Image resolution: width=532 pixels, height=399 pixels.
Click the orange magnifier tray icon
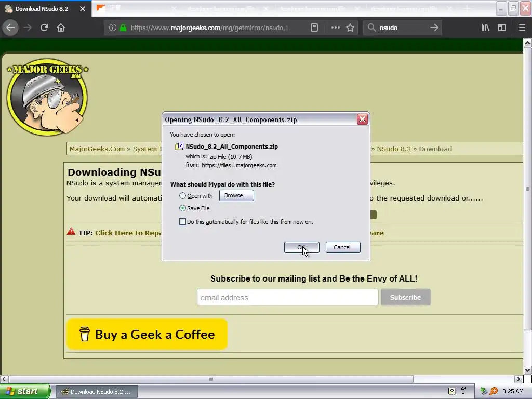494,392
